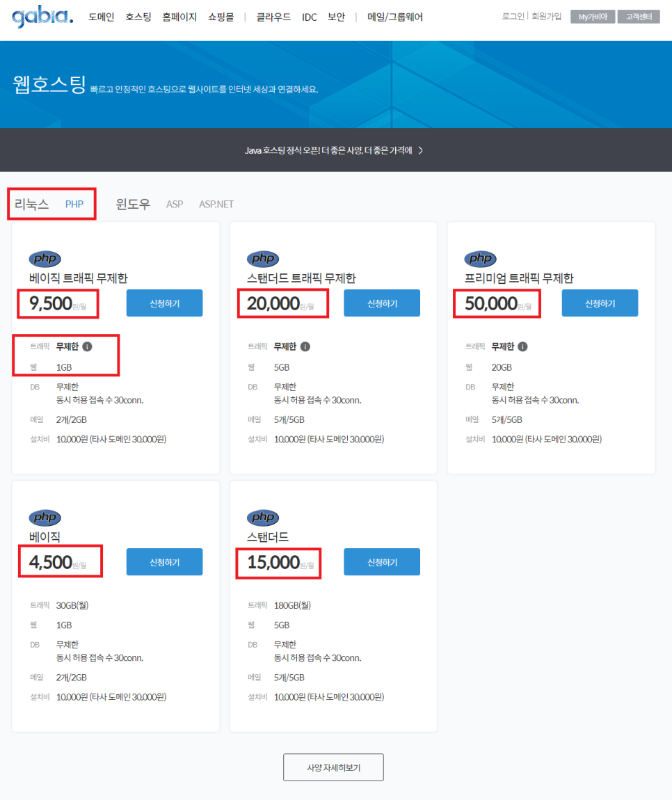Image resolution: width=672 pixels, height=800 pixels.
Task: Click traffic info icon on 20,000 plan
Action: (305, 347)
